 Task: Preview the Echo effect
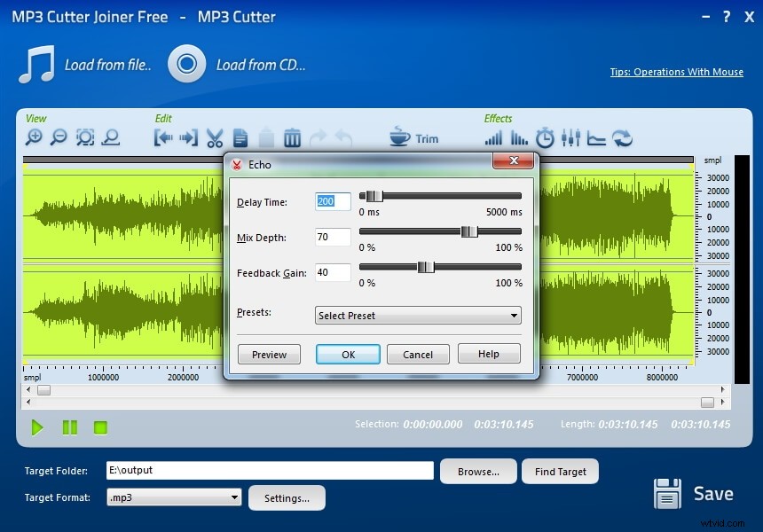coord(269,354)
